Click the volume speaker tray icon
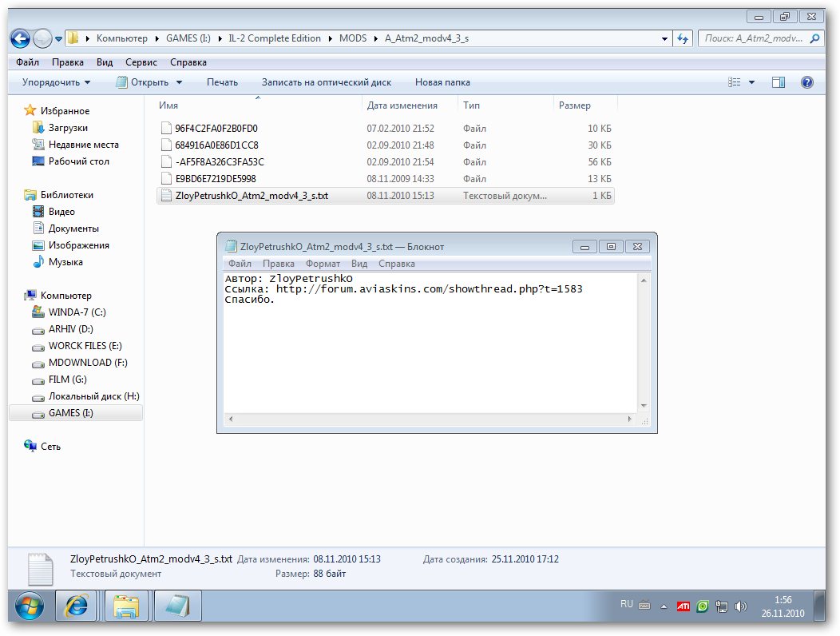840x636 pixels. click(x=740, y=606)
